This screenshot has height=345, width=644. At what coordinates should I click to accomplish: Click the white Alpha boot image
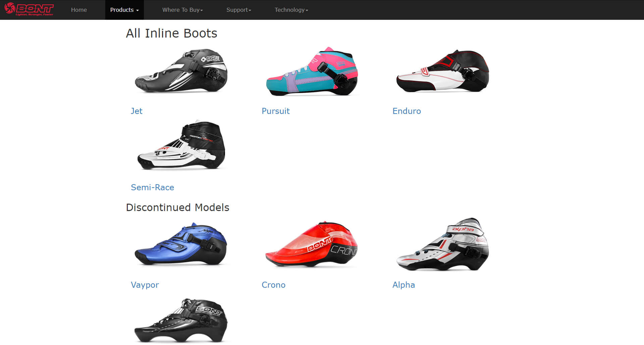click(443, 245)
